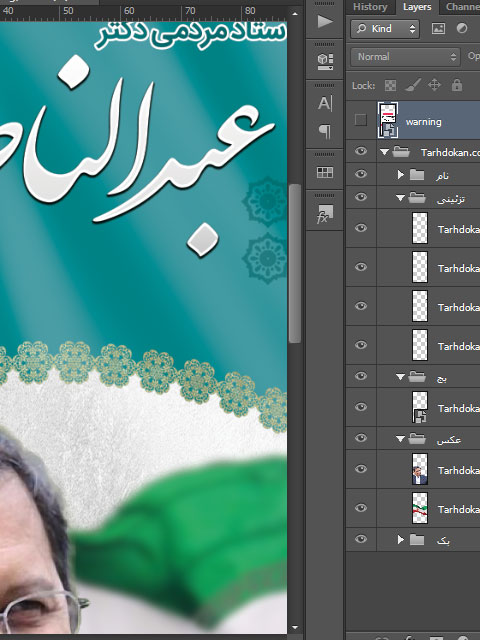This screenshot has width=480, height=640.
Task: Expand the بک group
Action: (x=400, y=540)
